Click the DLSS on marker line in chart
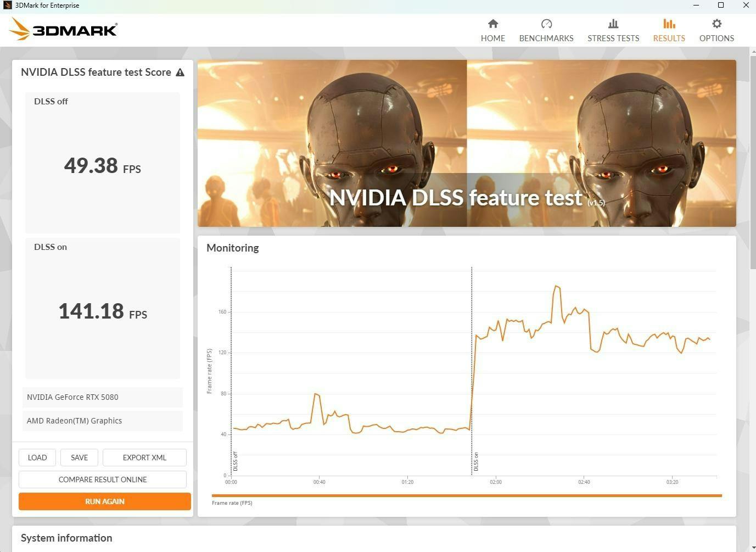 [x=472, y=371]
